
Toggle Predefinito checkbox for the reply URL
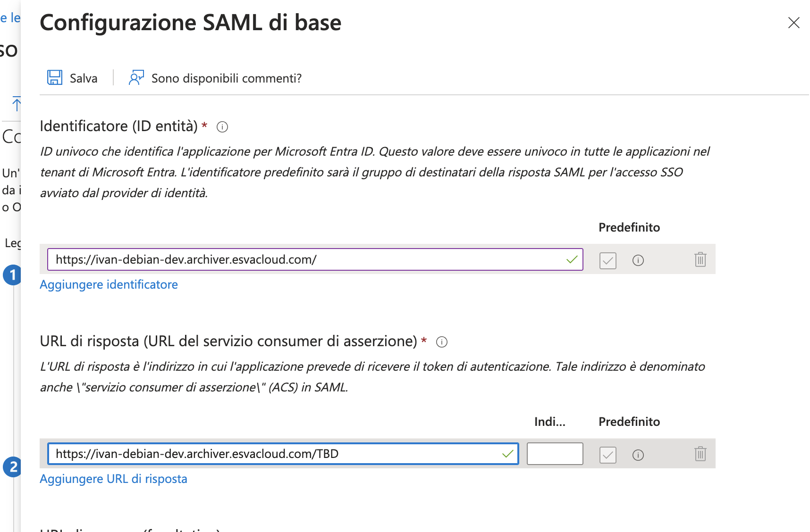coord(608,455)
